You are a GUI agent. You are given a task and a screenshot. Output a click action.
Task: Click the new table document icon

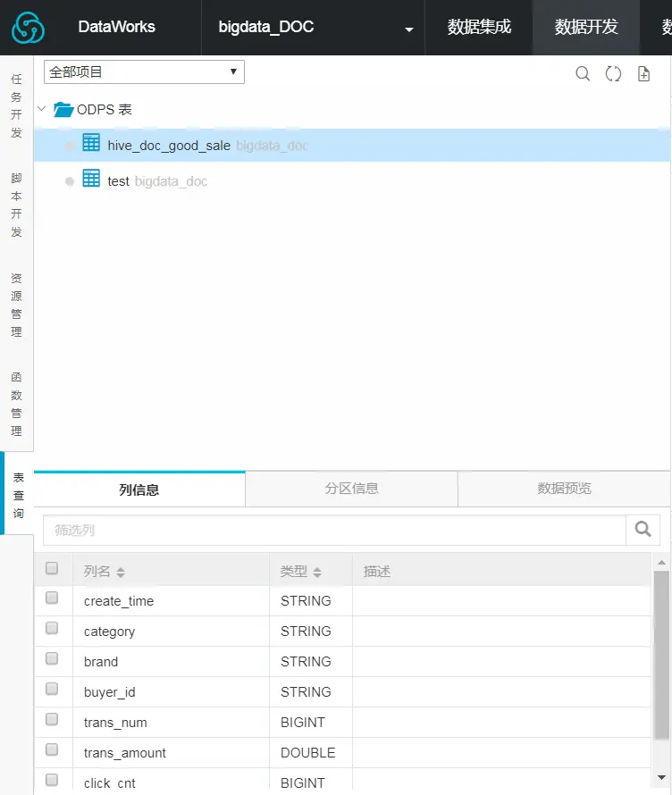point(643,74)
